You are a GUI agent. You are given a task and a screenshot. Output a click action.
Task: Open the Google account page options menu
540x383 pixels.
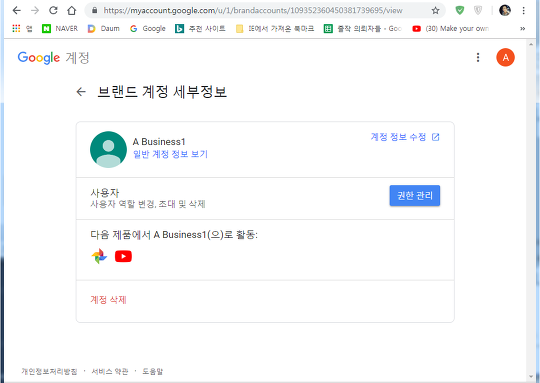pos(478,57)
